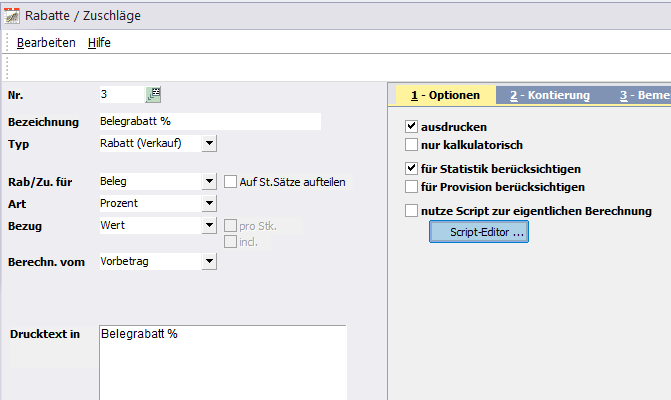This screenshot has height=400, width=671.
Task: Open the Hilfe menu
Action: coord(99,43)
